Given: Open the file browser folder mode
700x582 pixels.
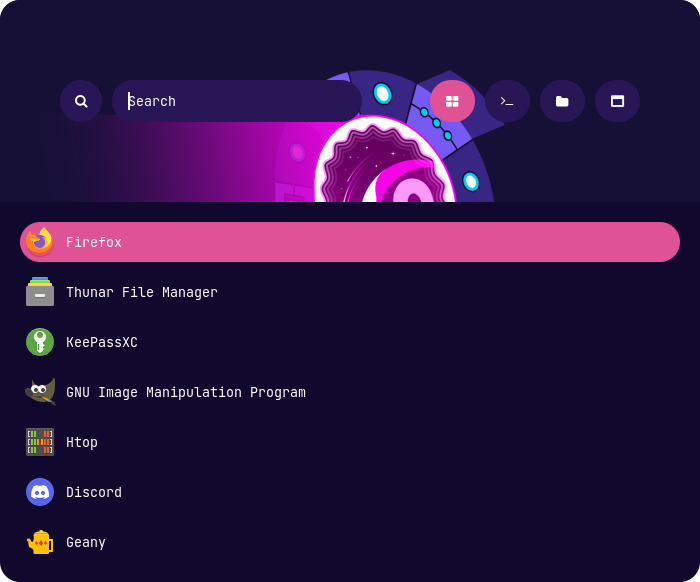Looking at the screenshot, I should (x=562, y=101).
